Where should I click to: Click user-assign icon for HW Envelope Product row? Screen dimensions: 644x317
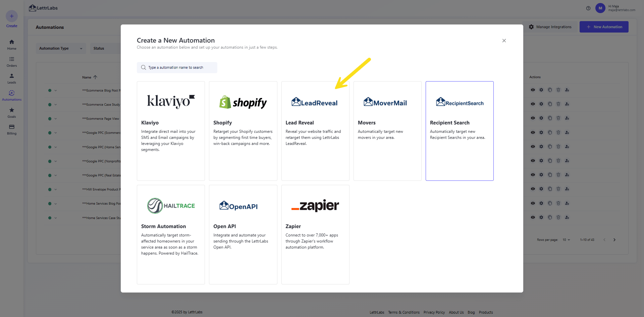[567, 189]
